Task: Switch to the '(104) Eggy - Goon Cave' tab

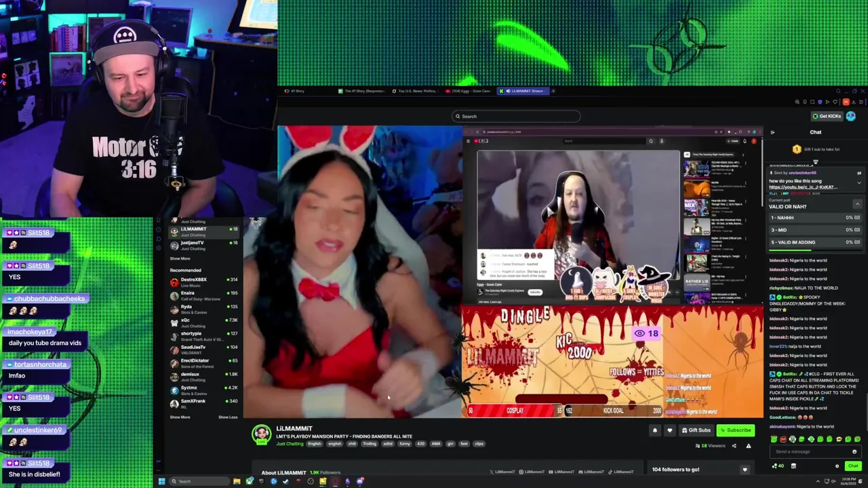Action: 468,91
